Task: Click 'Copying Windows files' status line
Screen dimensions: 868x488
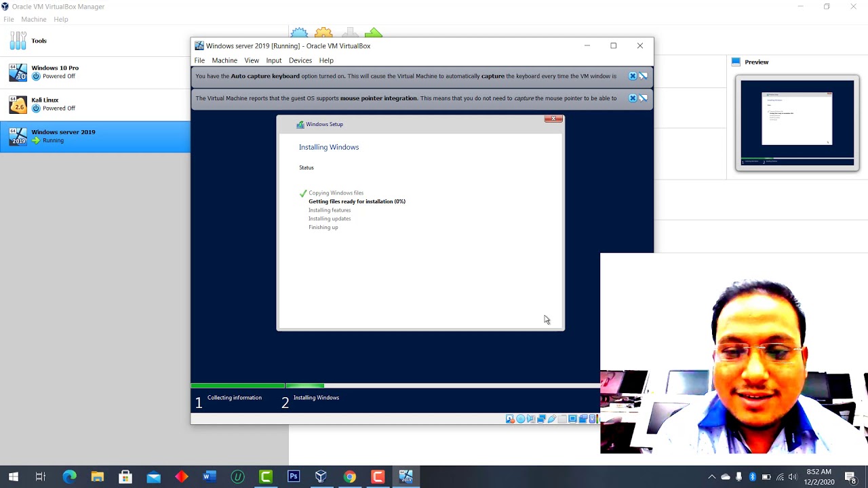Action: pyautogui.click(x=336, y=193)
